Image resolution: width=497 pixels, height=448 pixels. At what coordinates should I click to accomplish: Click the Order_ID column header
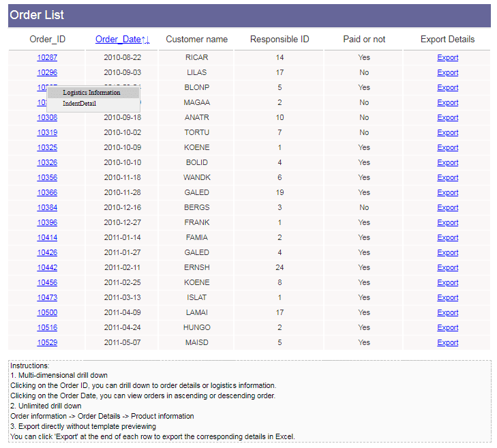(x=47, y=40)
